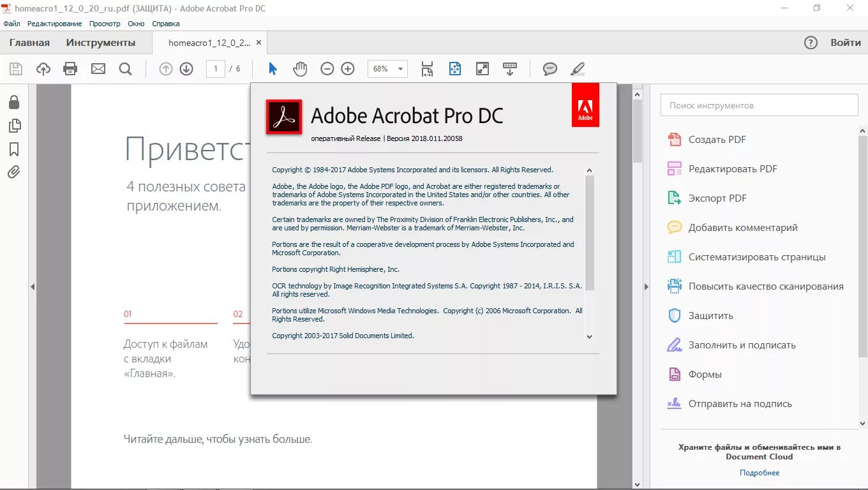The height and width of the screenshot is (490, 868).
Task: Click Acrobat logo in About dialog
Action: click(x=284, y=117)
